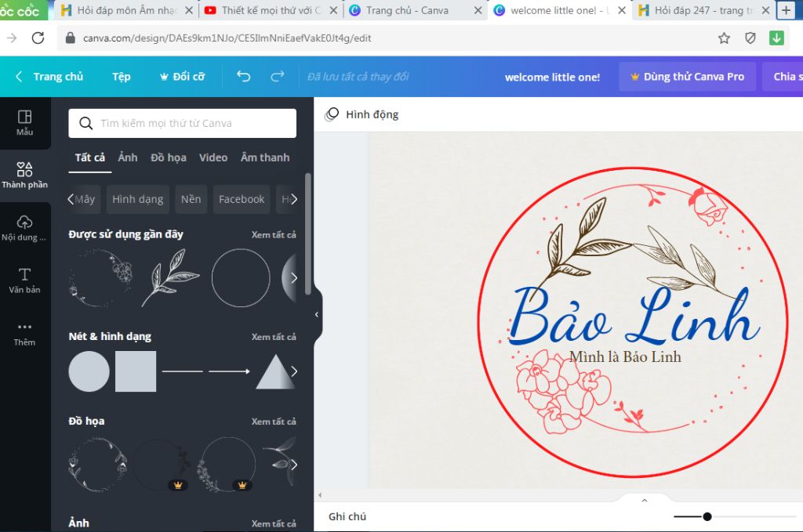The image size is (803, 532).
Task: Click Trang chủ home button
Action: pos(58,77)
